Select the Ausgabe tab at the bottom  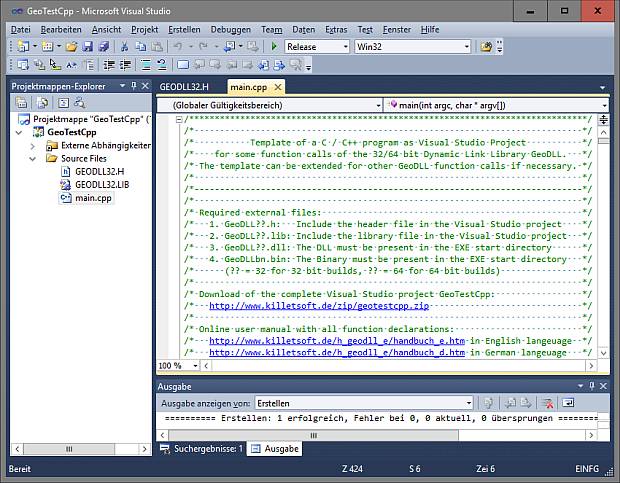(275, 449)
